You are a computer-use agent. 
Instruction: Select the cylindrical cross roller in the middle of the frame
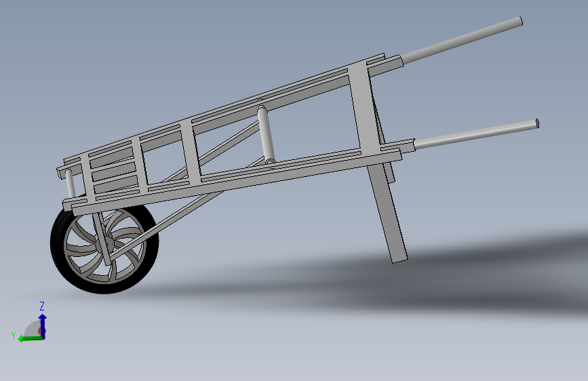pyautogui.click(x=266, y=135)
